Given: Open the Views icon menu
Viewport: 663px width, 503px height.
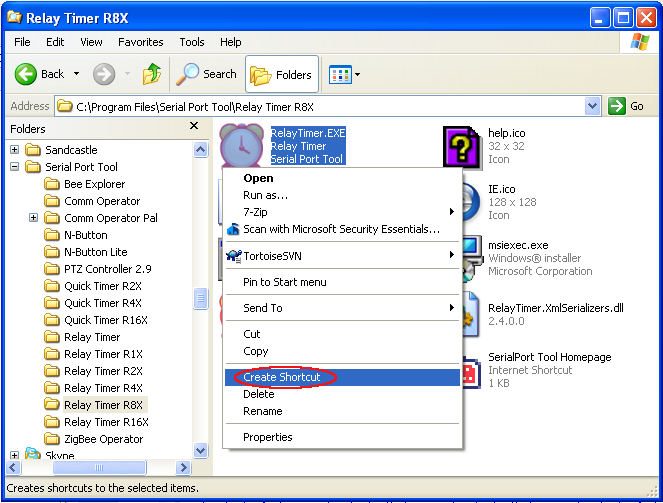Looking at the screenshot, I should [340, 75].
